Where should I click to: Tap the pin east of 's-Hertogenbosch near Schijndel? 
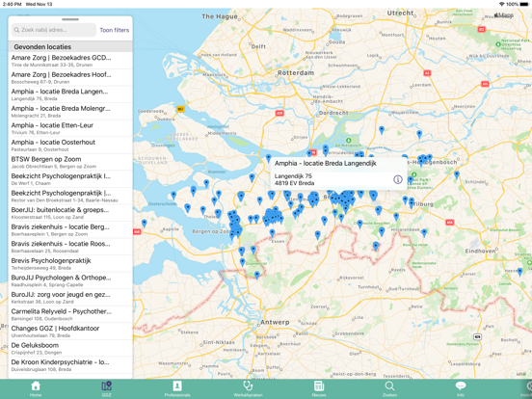click(x=457, y=174)
